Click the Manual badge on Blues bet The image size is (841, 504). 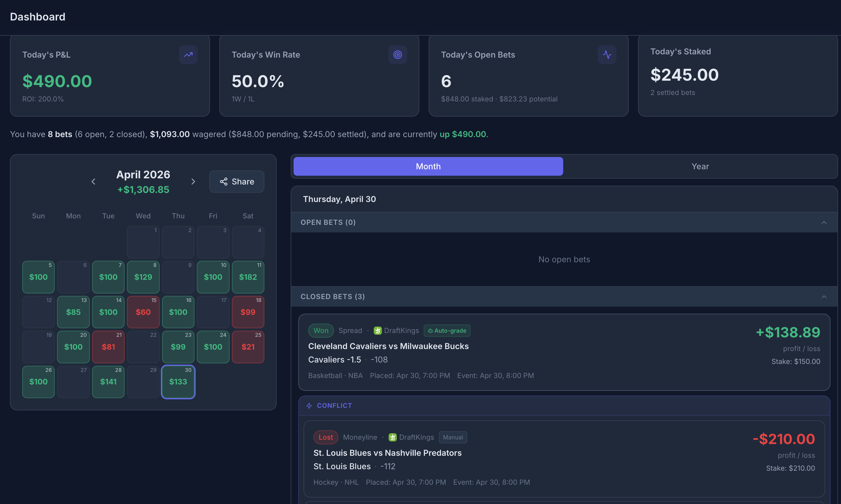pyautogui.click(x=453, y=437)
